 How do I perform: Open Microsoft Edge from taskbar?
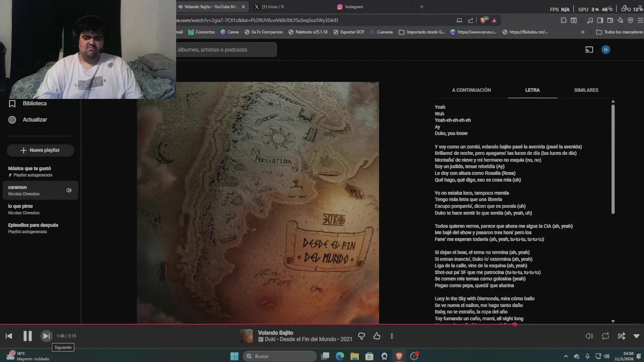pos(340,356)
